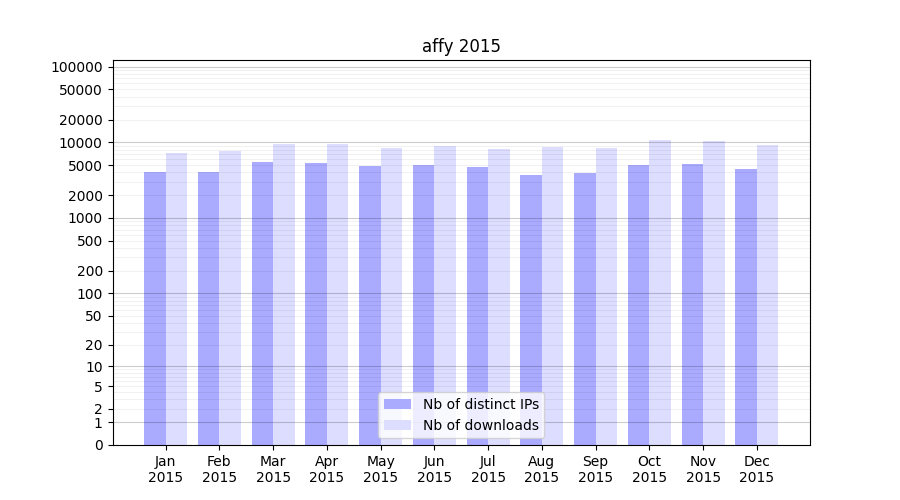
Task: Select the 'Nb of downloads' legend label
Action: click(480, 425)
